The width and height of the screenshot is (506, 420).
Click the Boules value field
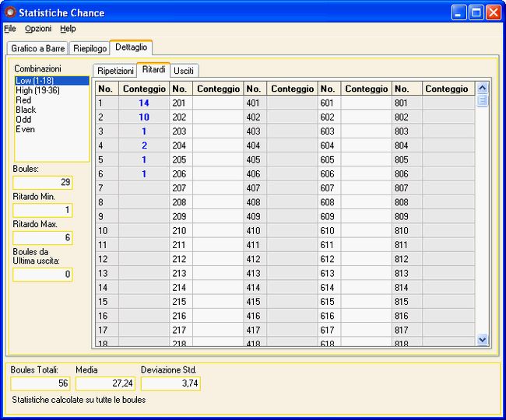tap(43, 183)
